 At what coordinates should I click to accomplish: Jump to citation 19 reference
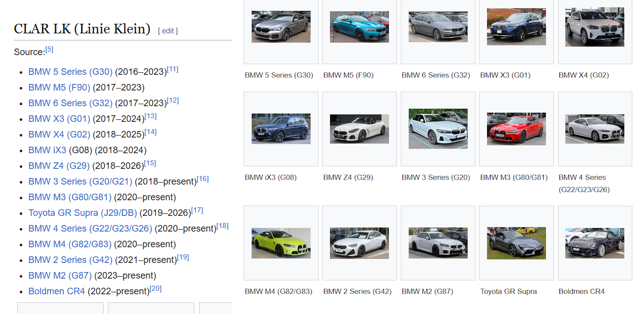pos(183,257)
